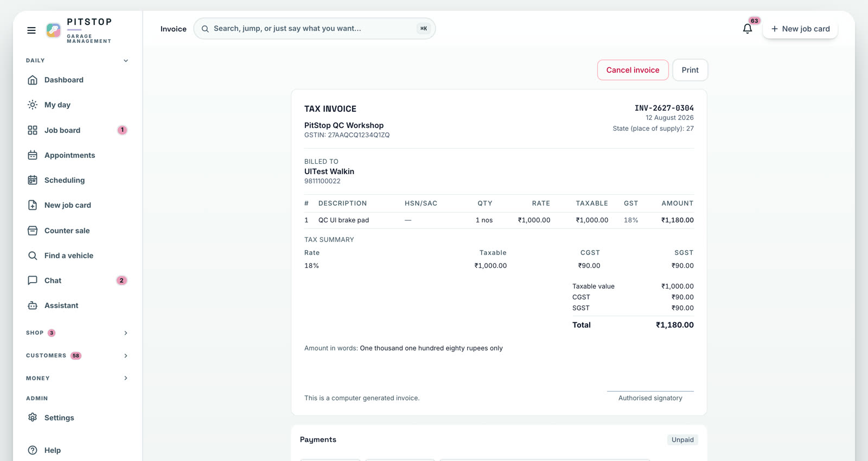Click the Job board grid icon

click(x=33, y=130)
